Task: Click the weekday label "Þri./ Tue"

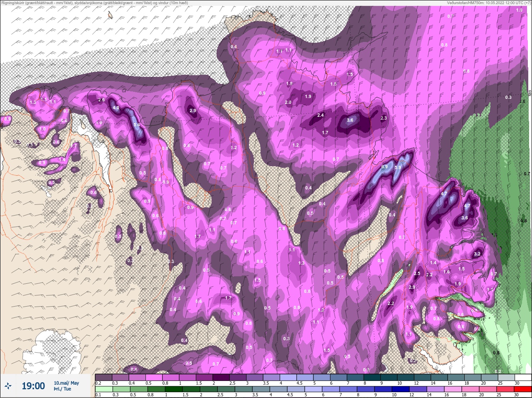Action: click(62, 389)
